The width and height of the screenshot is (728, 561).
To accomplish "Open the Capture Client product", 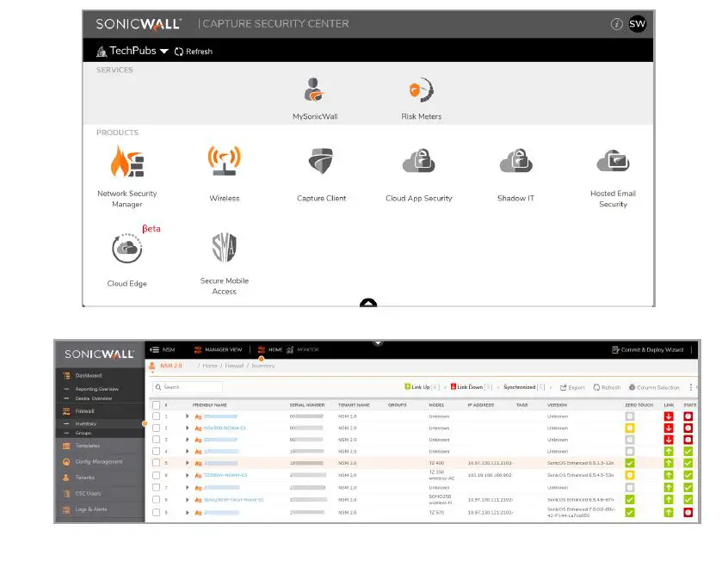I will pos(321,161).
